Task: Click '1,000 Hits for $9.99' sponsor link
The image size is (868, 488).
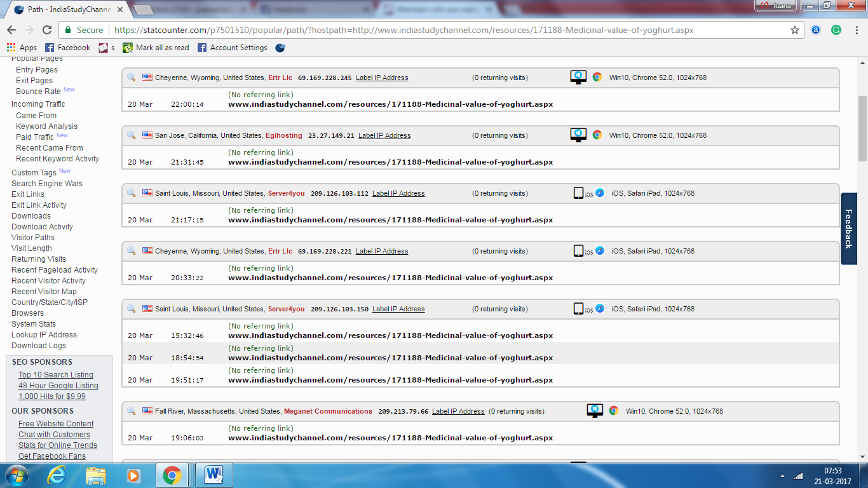Action: click(52, 396)
